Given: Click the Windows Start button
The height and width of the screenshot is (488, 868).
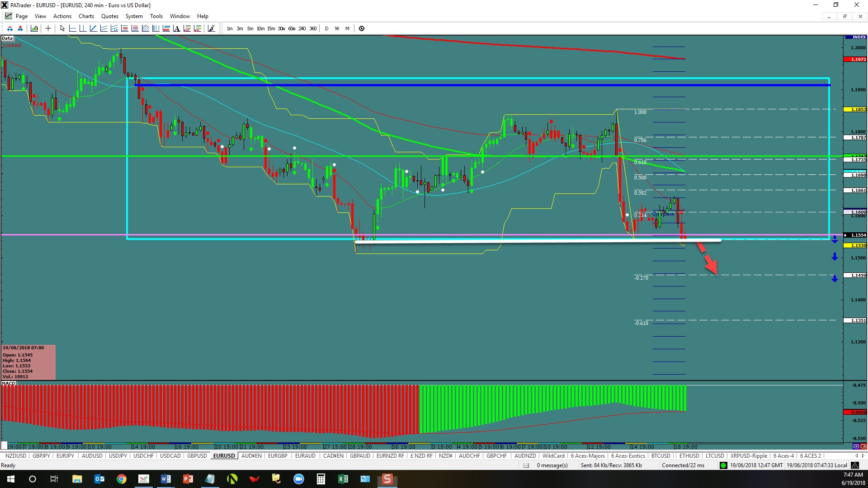Looking at the screenshot, I should pos(10,479).
